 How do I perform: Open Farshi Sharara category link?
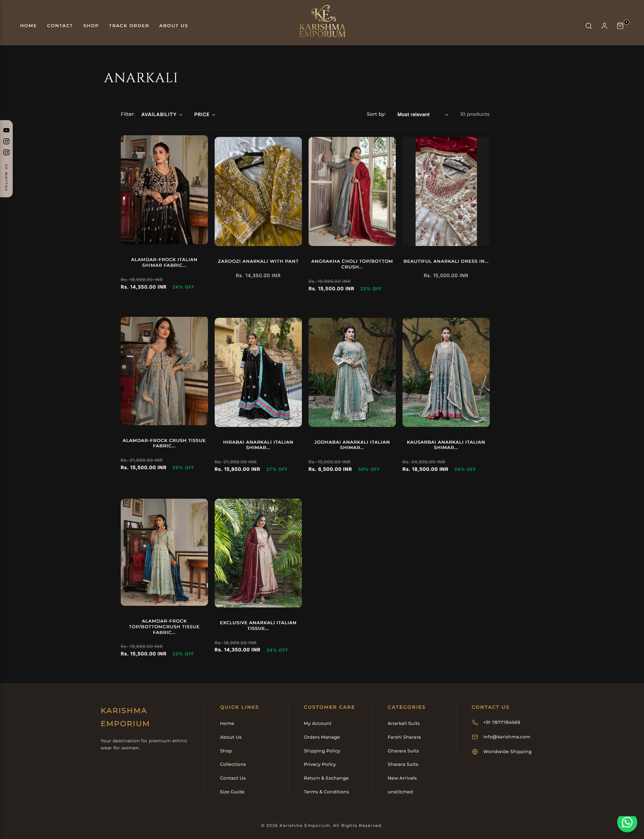pos(404,737)
